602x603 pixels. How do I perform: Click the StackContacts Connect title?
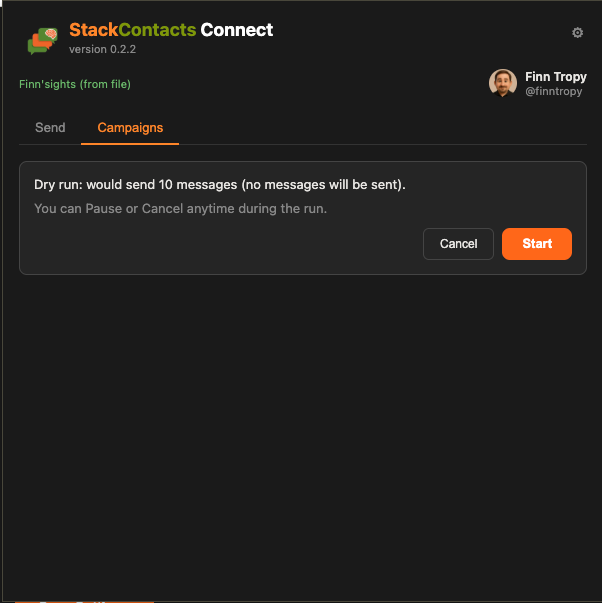click(171, 30)
